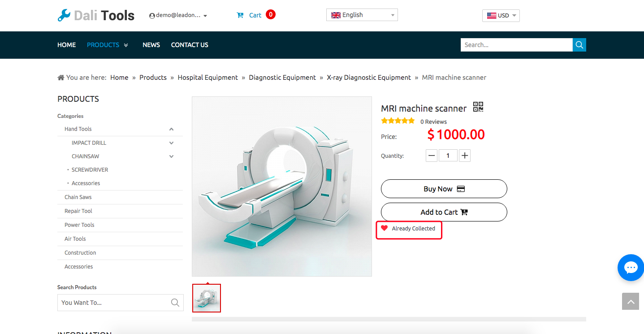Open the USD currency dropdown
The width and height of the screenshot is (644, 334).
501,16
